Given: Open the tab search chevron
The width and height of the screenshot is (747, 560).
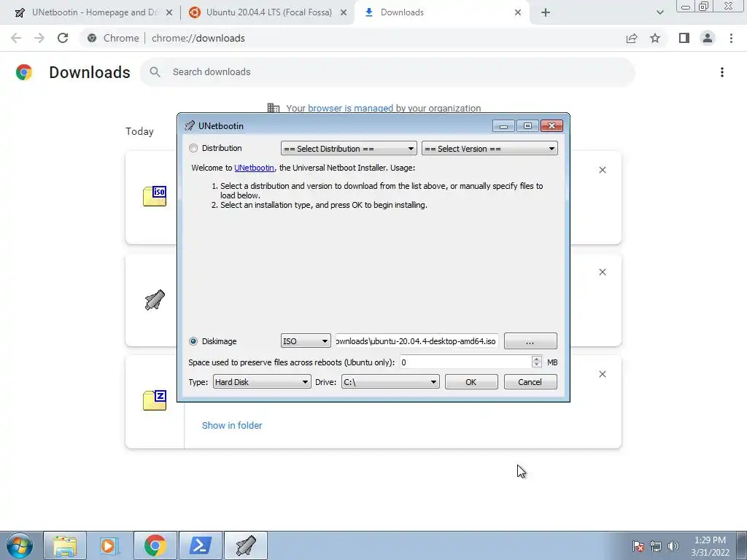Looking at the screenshot, I should point(659,13).
